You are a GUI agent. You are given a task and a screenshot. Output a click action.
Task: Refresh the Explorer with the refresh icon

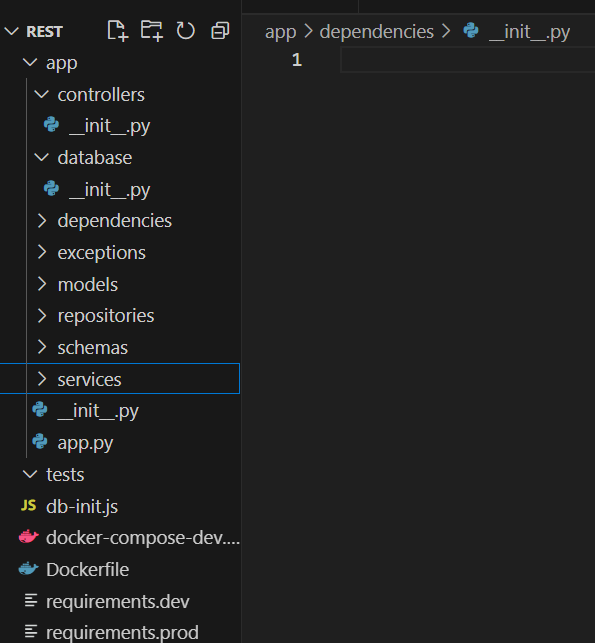[x=185, y=31]
